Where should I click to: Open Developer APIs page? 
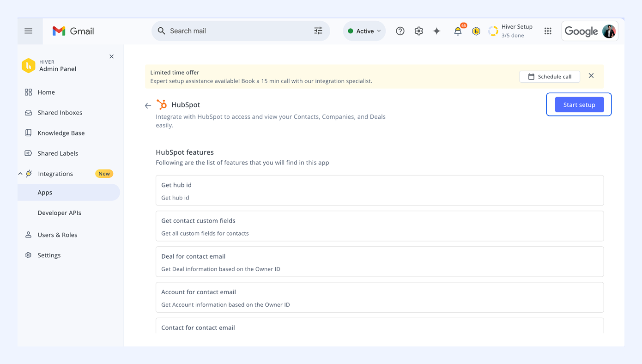[60, 213]
